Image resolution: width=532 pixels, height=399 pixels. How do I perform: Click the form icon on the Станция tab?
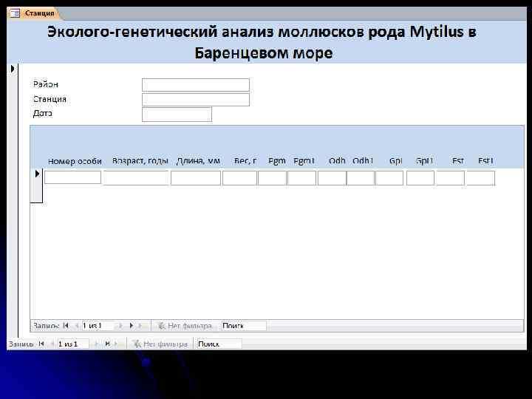pyautogui.click(x=15, y=13)
